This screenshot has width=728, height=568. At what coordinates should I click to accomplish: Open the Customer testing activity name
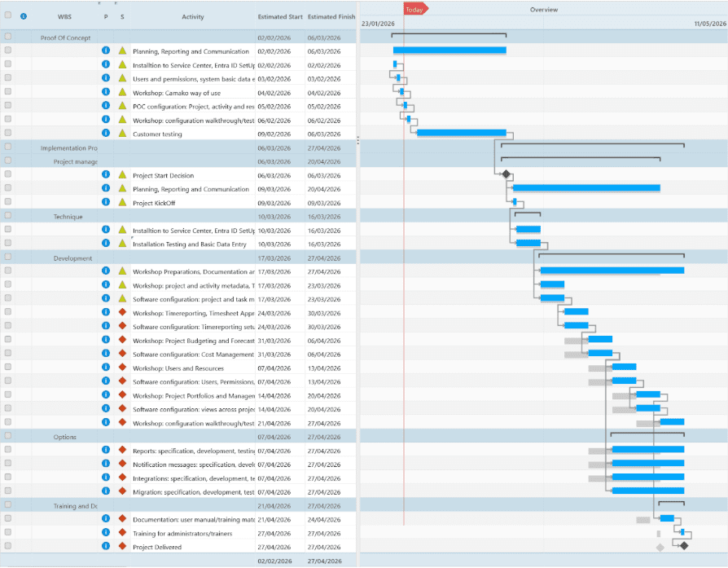click(157, 134)
